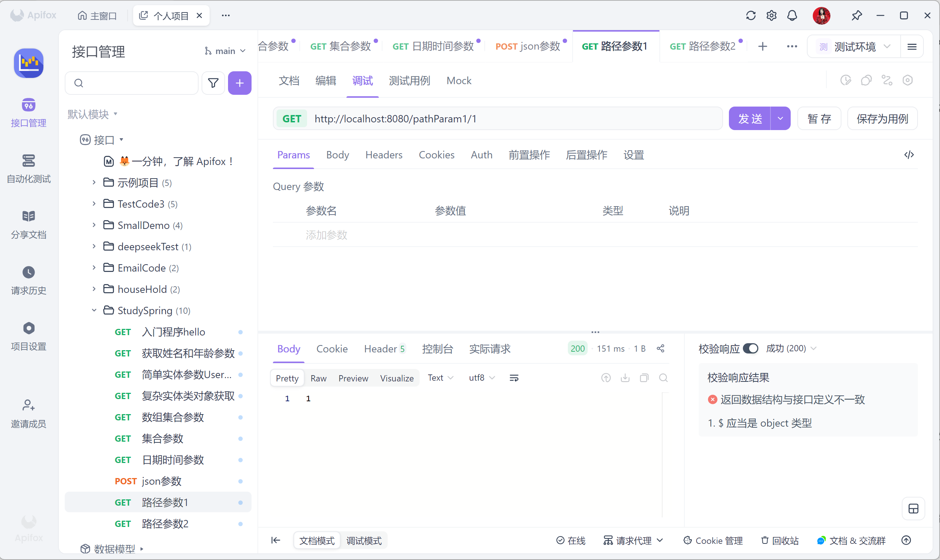This screenshot has height=560, width=940.
Task: Switch to 文档模式 view
Action: [x=317, y=541]
